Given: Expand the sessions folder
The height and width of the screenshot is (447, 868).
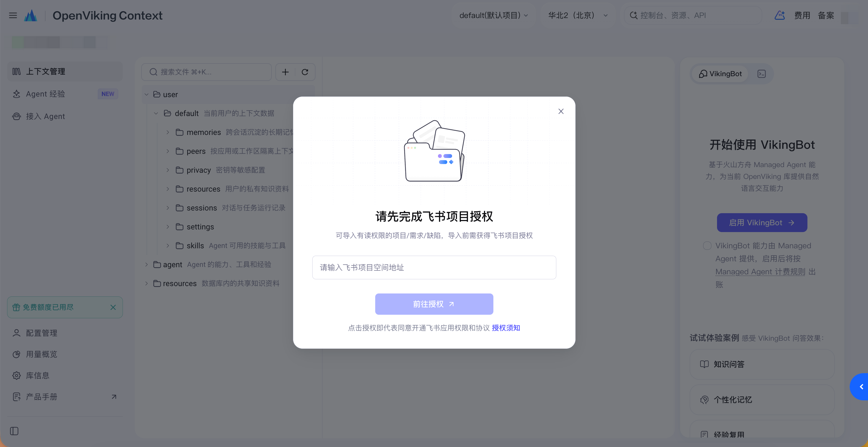Looking at the screenshot, I should 168,208.
